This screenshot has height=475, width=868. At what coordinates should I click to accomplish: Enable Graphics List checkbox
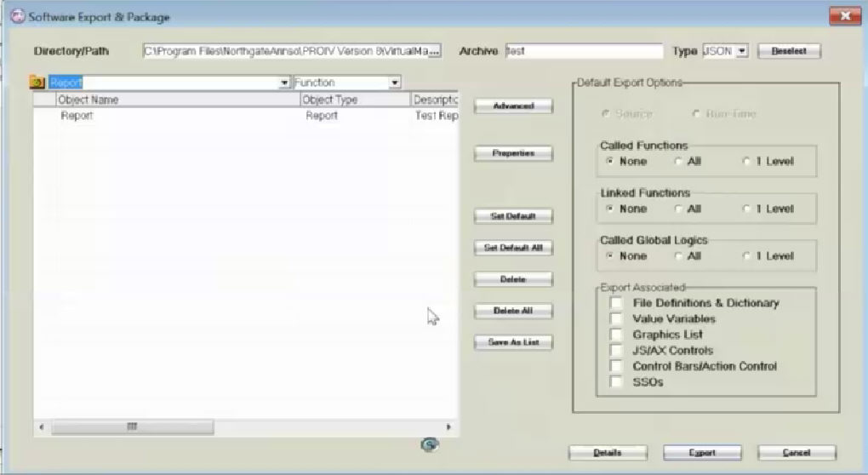click(615, 335)
